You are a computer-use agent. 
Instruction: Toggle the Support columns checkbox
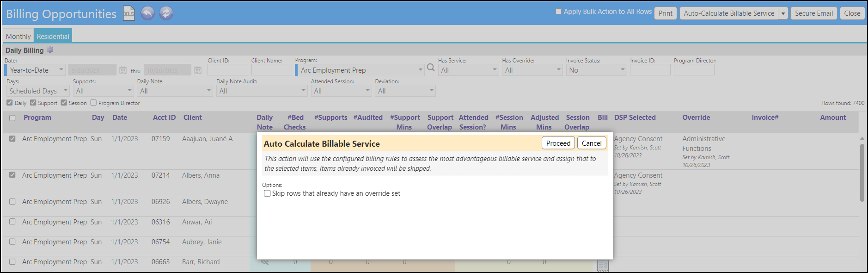33,103
